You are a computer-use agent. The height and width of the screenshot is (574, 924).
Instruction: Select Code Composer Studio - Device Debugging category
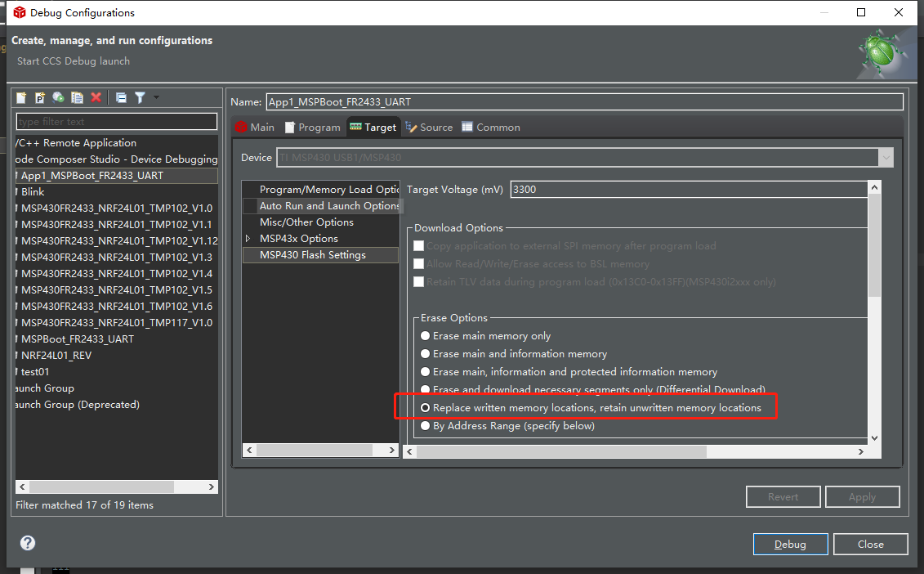click(117, 159)
